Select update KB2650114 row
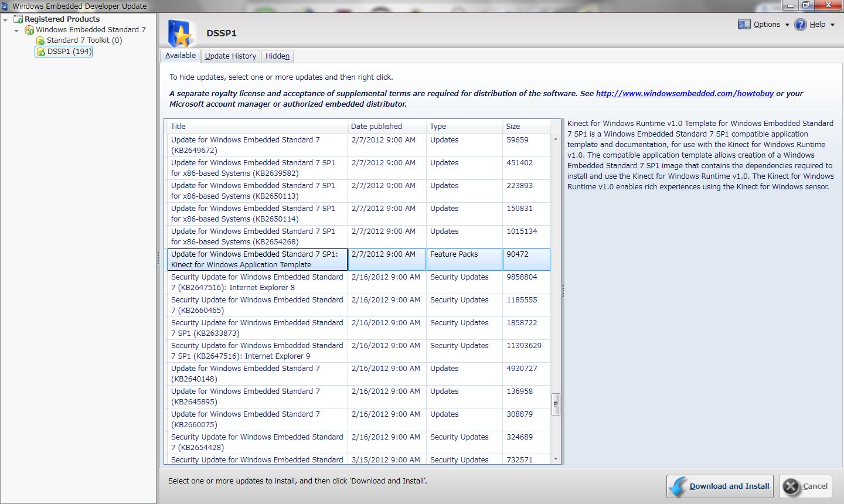Screen dimensions: 844x504 359,214
